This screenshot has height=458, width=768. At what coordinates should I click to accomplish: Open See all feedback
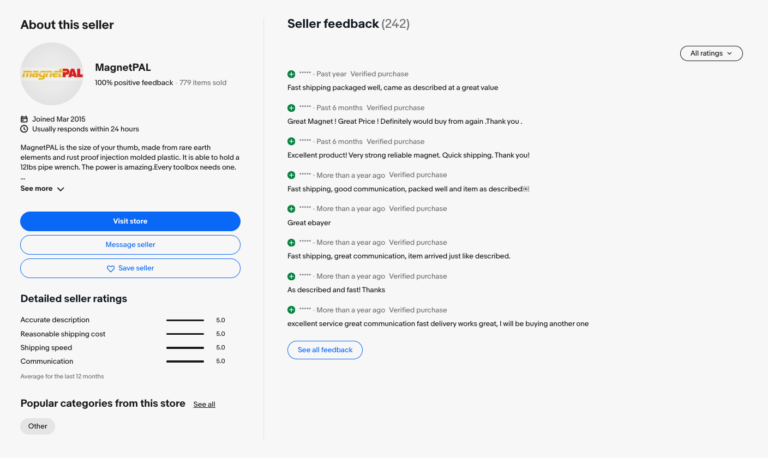tap(325, 350)
